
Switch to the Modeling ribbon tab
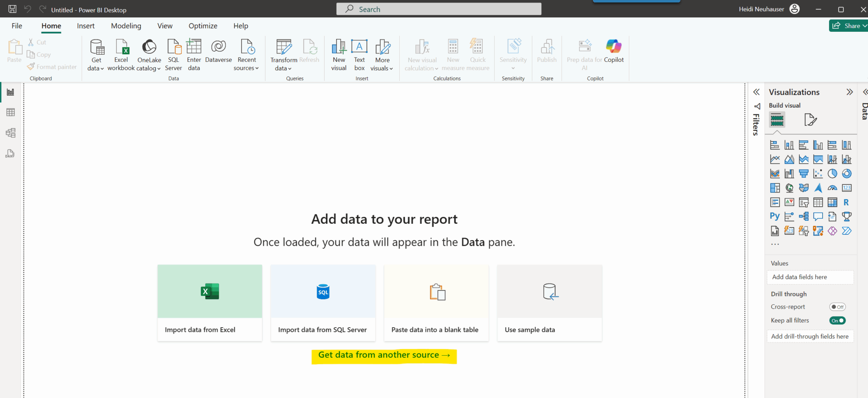coord(126,26)
